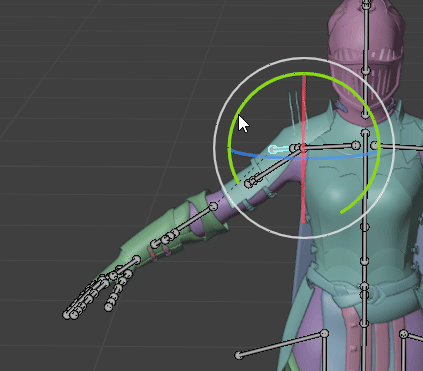
Task: Select the highlighted cyan shoulder bone
Action: point(279,149)
